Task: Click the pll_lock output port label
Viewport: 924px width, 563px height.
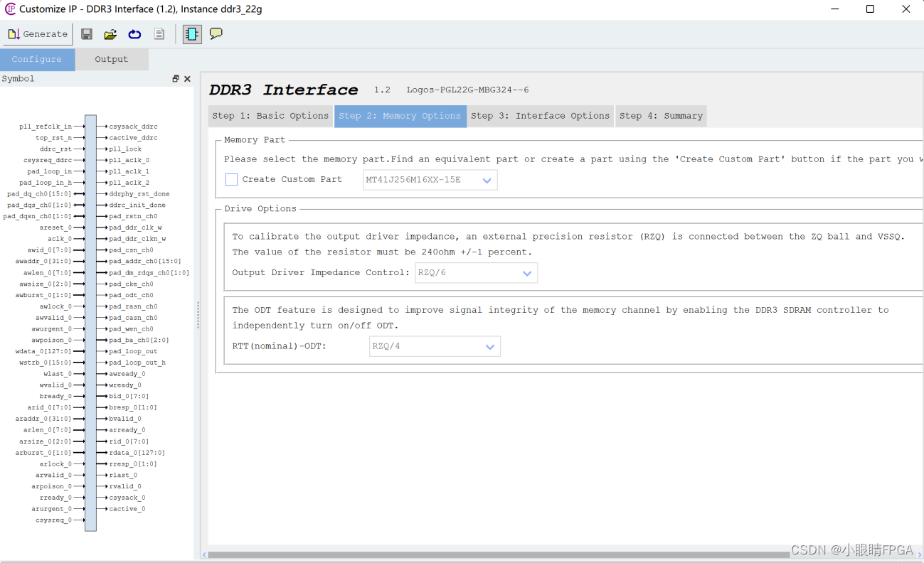Action: coord(126,149)
